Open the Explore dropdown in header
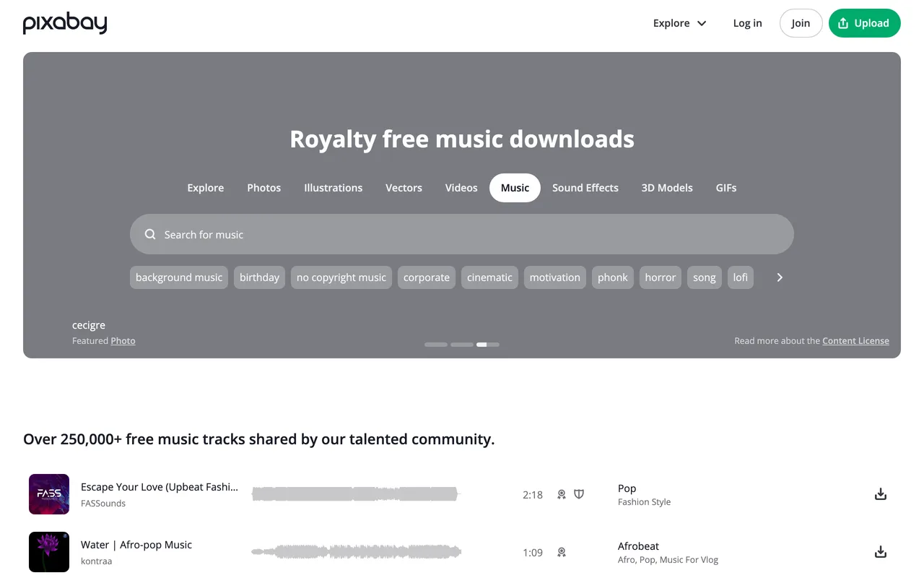This screenshot has height=578, width=924. point(679,23)
